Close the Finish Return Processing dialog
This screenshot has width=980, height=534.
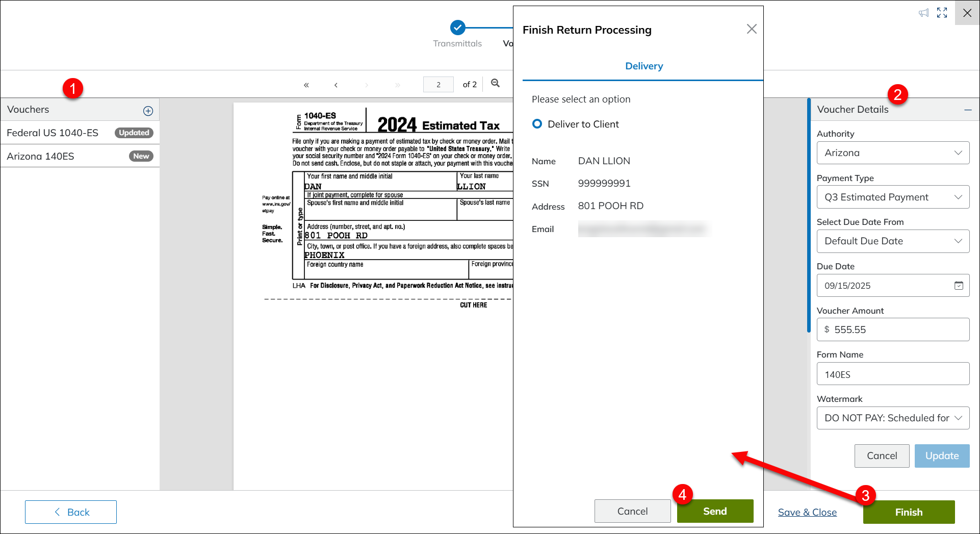751,29
